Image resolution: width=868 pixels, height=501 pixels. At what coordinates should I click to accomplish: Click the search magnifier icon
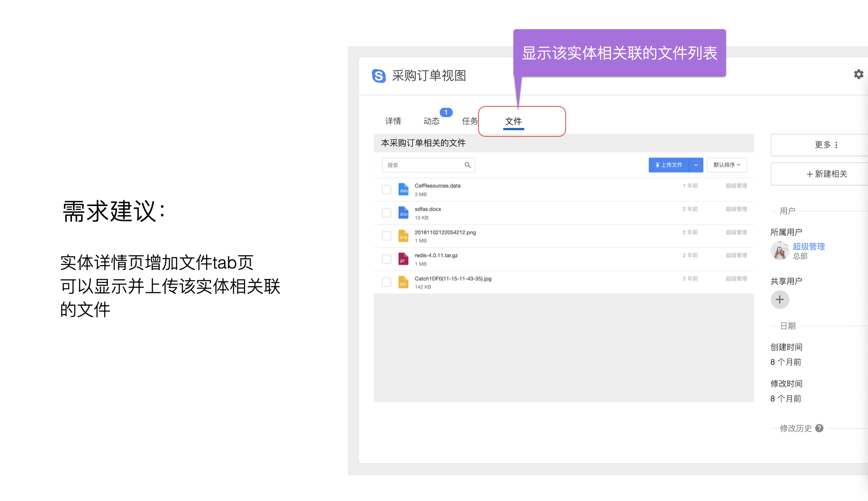[468, 165]
